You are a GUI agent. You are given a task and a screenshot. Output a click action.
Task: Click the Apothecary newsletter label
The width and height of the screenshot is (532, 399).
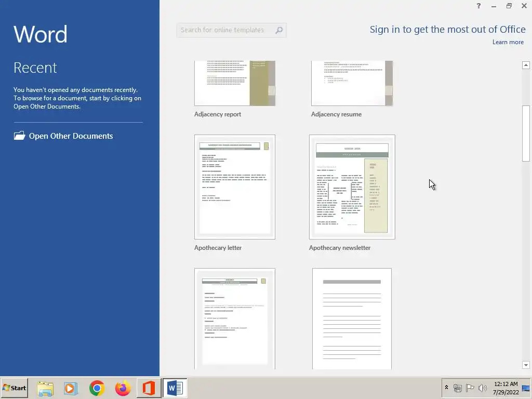coord(340,248)
